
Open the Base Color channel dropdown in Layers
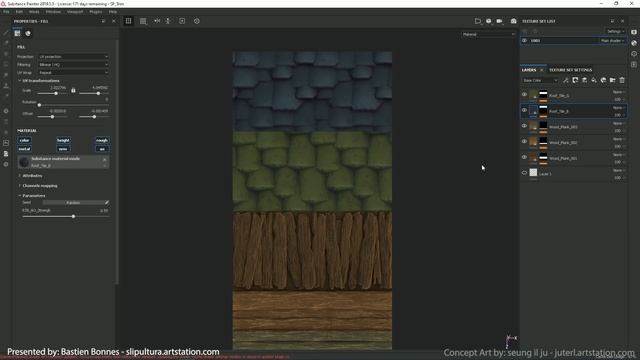(x=540, y=80)
